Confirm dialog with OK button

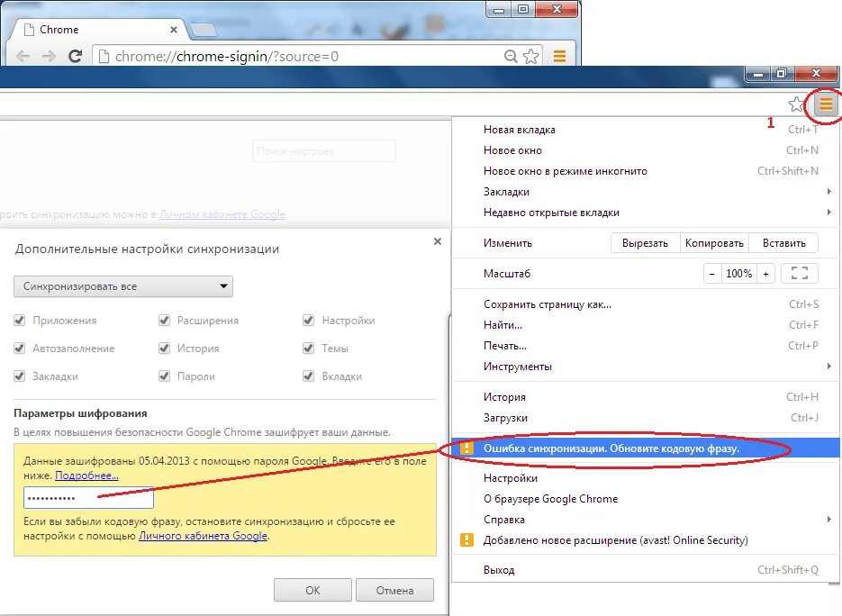tap(312, 590)
